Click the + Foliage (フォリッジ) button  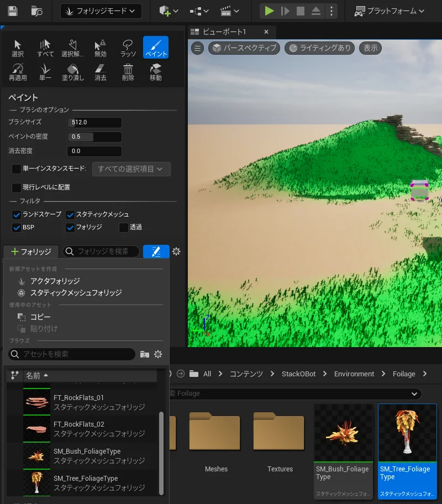tap(31, 251)
